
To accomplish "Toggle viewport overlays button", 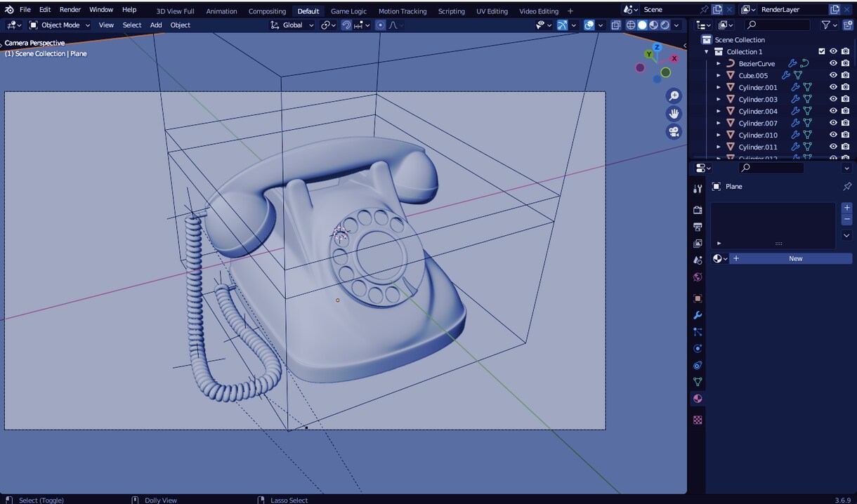I will [589, 25].
